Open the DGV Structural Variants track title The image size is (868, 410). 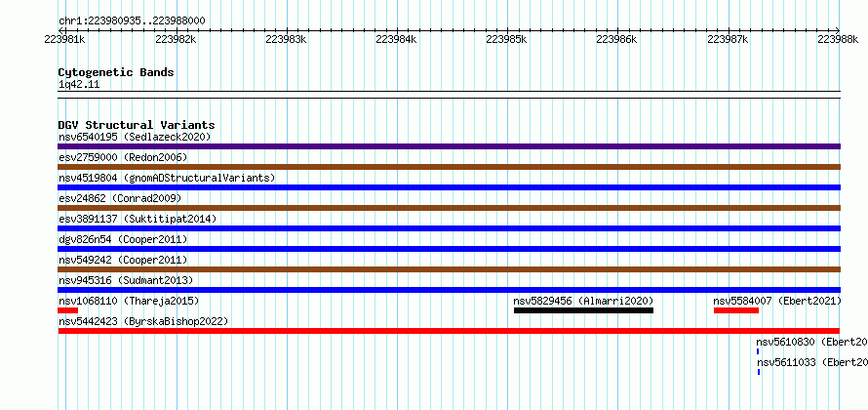point(137,125)
